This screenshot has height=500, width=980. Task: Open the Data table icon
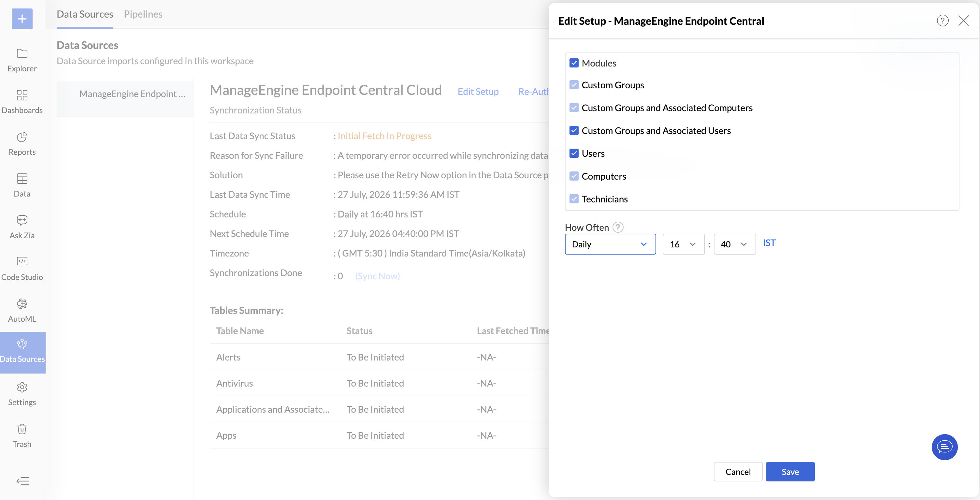[22, 179]
